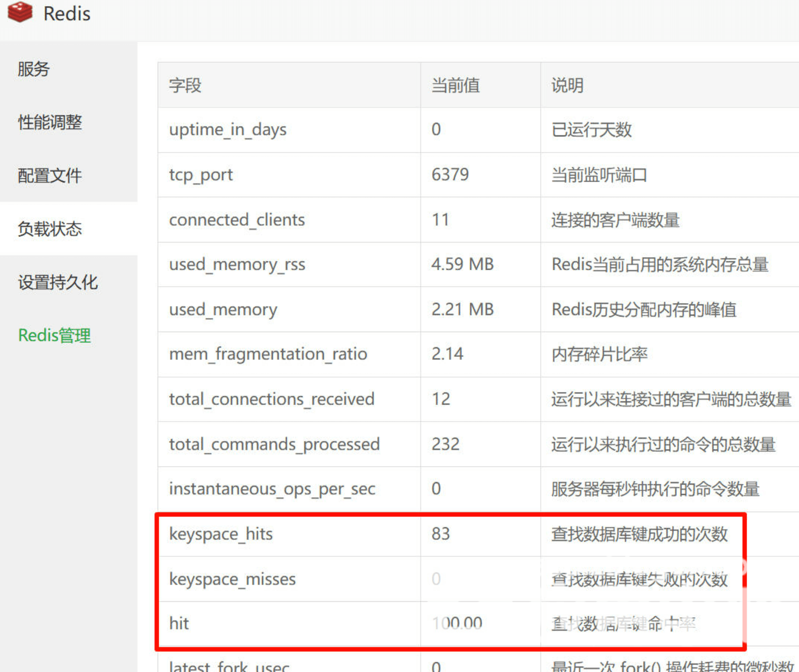Open the green Redis管理 link

coord(54,335)
